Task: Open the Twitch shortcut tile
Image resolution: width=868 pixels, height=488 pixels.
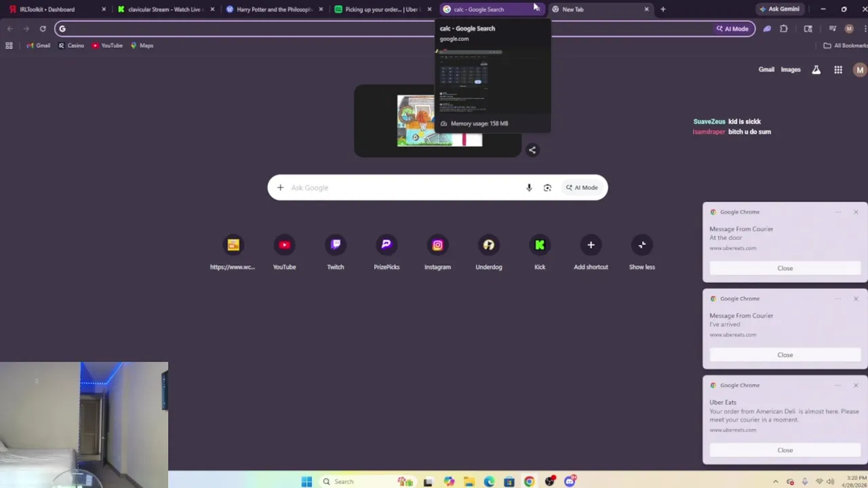Action: (336, 252)
